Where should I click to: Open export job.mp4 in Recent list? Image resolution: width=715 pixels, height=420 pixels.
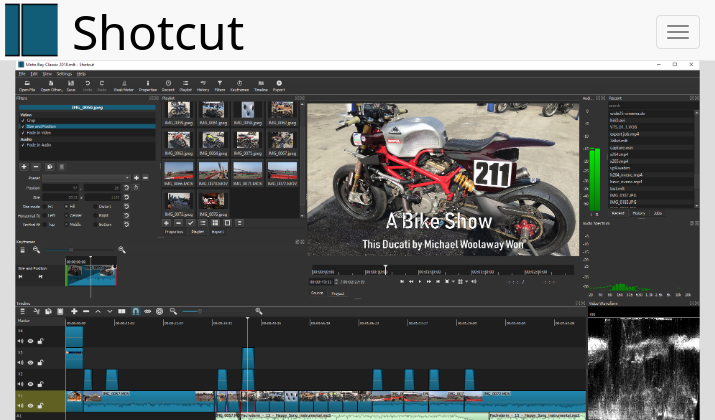coord(625,134)
